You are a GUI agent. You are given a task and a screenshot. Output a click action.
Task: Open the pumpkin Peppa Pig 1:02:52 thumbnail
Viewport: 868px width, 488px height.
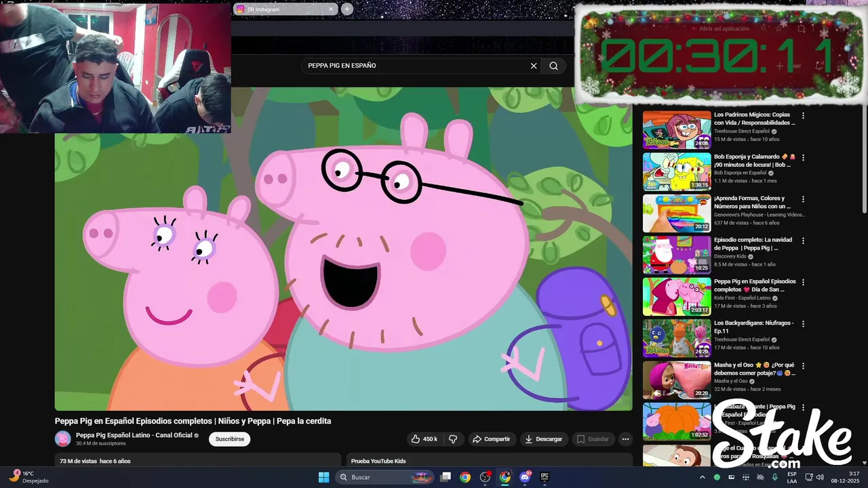[x=677, y=422]
